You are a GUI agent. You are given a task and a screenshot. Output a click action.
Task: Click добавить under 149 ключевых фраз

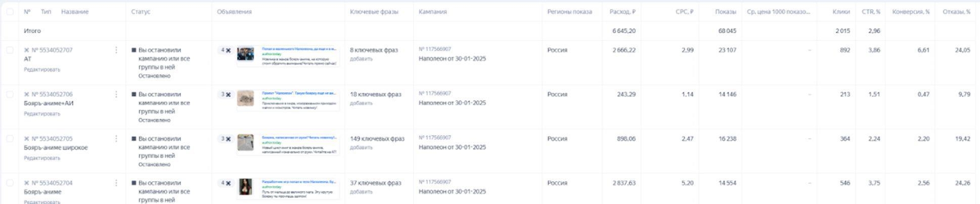[361, 148]
